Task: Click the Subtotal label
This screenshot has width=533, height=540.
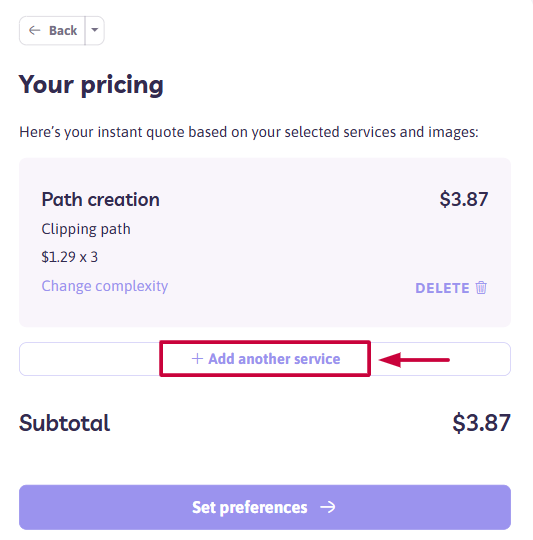Action: tap(64, 423)
